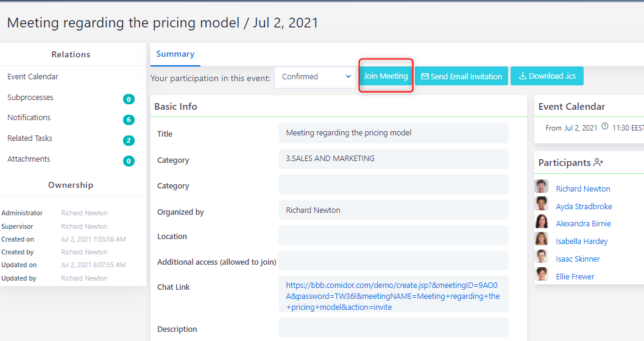Viewport: 644px width, 341px height.
Task: Click Richard Newton's avatar photo
Action: tap(541, 187)
